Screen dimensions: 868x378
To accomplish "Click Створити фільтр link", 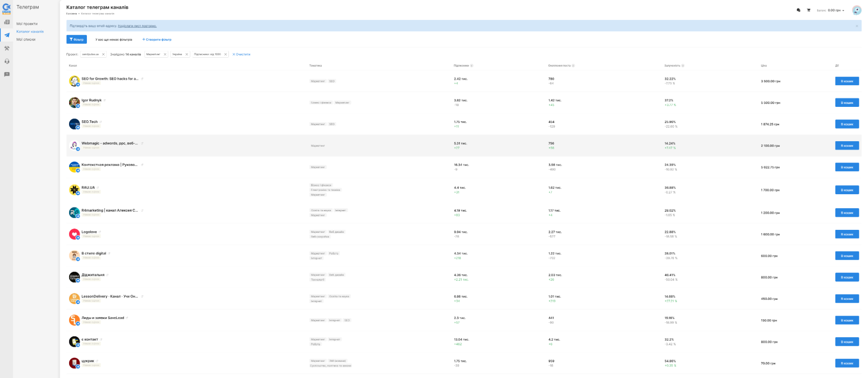I will point(157,40).
